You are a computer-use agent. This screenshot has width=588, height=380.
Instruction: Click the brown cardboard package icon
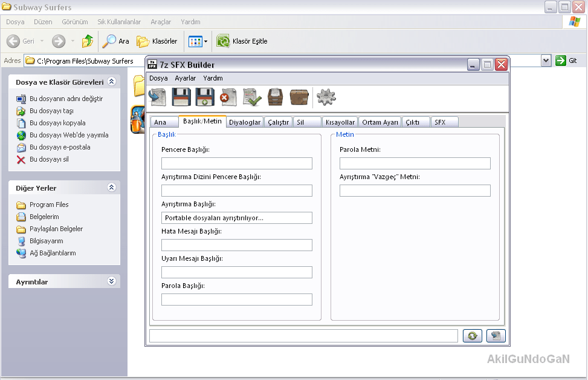pos(299,97)
